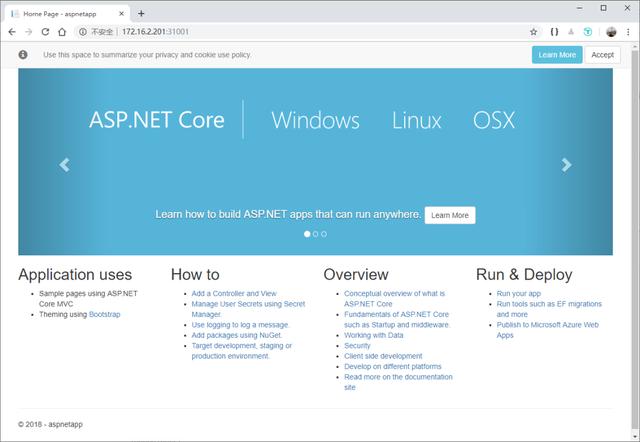Open the Security link
Screen dimensions: 640x442
coord(357,346)
